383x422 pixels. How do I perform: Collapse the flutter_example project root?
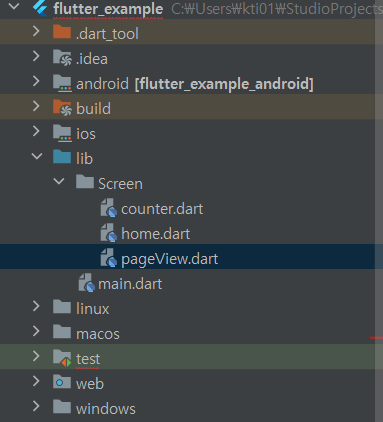click(x=14, y=6)
